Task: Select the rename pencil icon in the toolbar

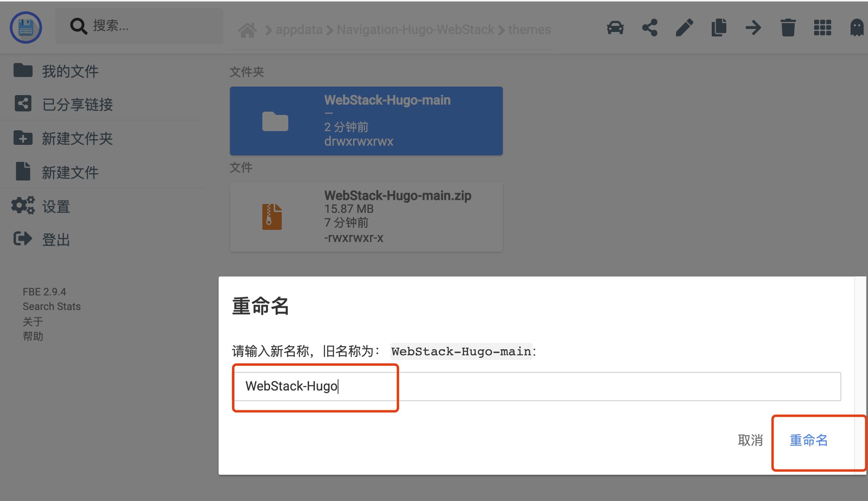Action: pyautogui.click(x=684, y=28)
